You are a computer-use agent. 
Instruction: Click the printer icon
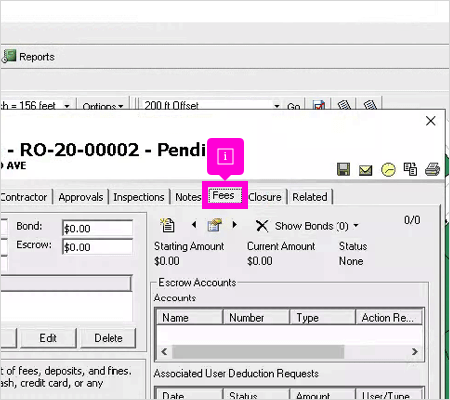click(432, 169)
